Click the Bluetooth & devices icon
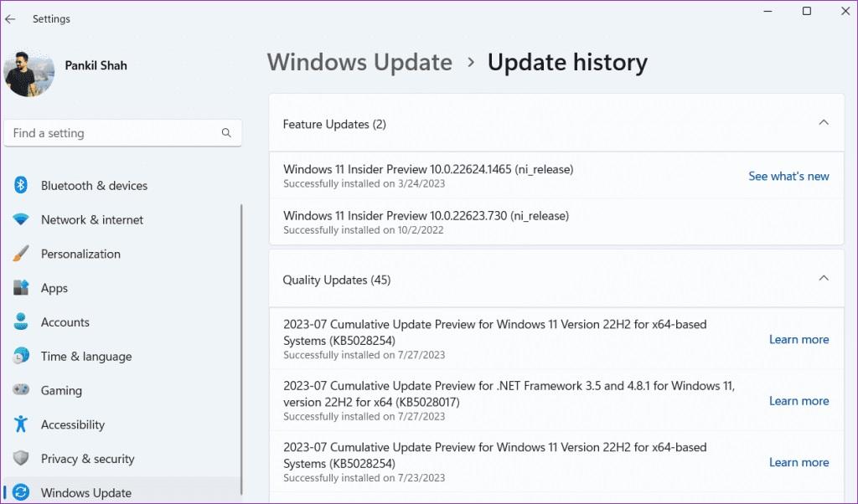858x504 pixels. click(21, 185)
